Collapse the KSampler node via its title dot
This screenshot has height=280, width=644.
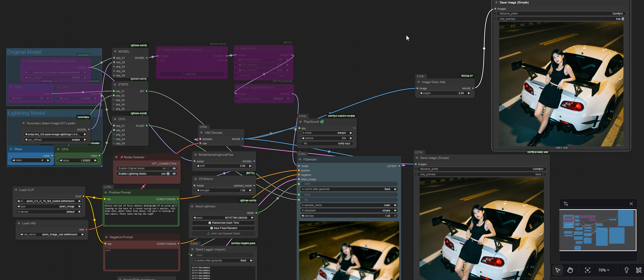pos(300,160)
